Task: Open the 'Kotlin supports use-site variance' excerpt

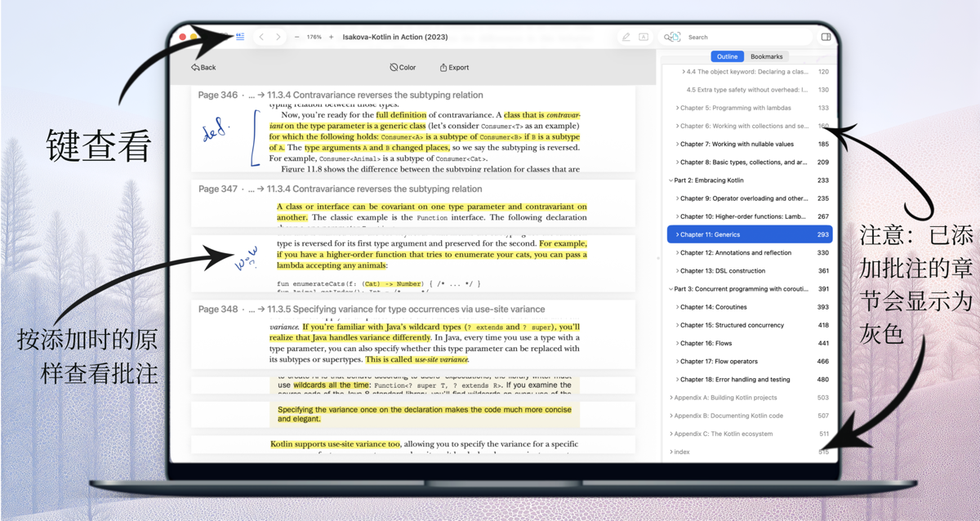Action: pos(412,445)
